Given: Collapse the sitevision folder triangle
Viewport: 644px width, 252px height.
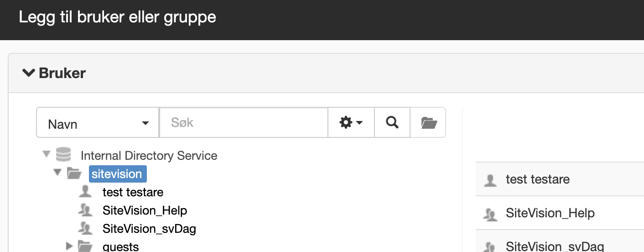Looking at the screenshot, I should (x=57, y=173).
